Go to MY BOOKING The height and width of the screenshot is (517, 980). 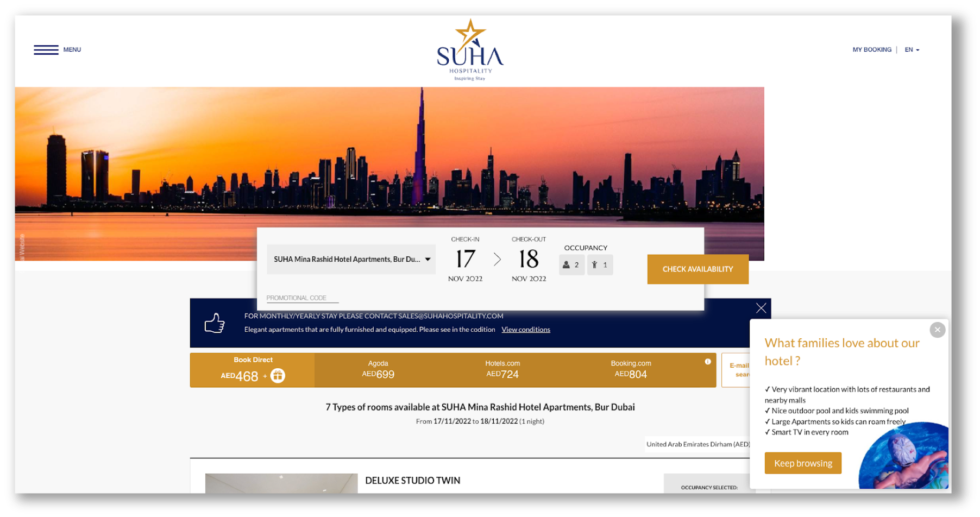(872, 49)
